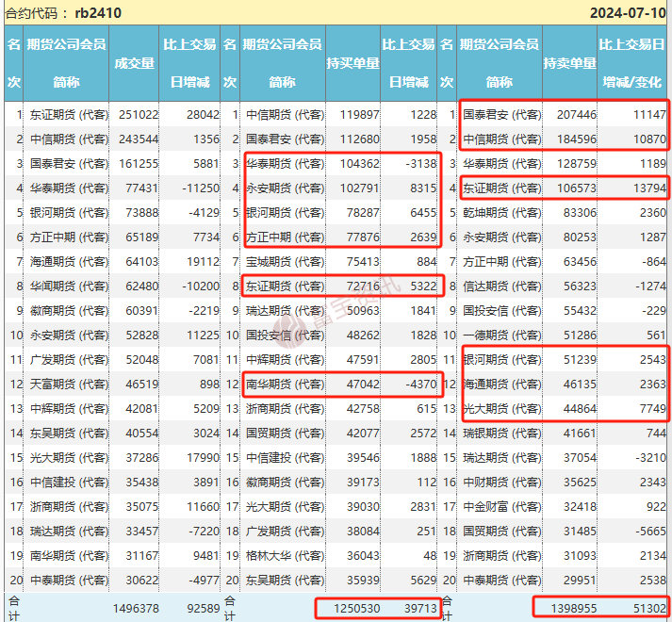The width and height of the screenshot is (672, 622).
Task: Click volume change value -11250
Action: pos(200,188)
